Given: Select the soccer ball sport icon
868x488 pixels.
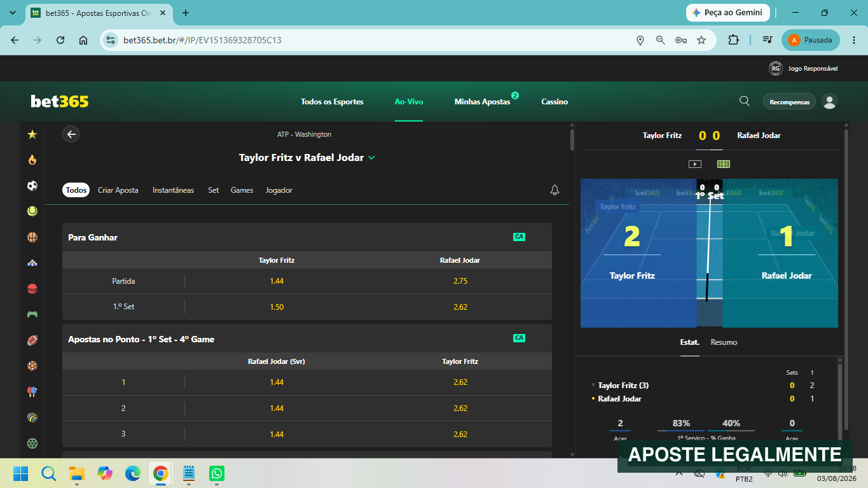Looking at the screenshot, I should pyautogui.click(x=32, y=186).
